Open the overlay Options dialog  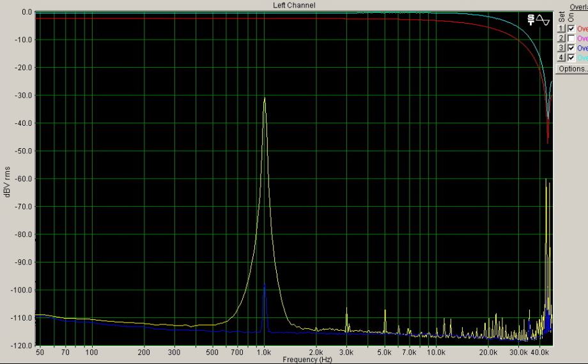click(x=572, y=68)
